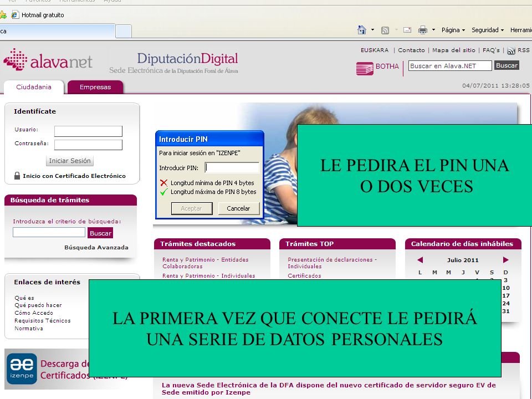Click the browser Home icon
This screenshot has height=399, width=532.
click(362, 30)
